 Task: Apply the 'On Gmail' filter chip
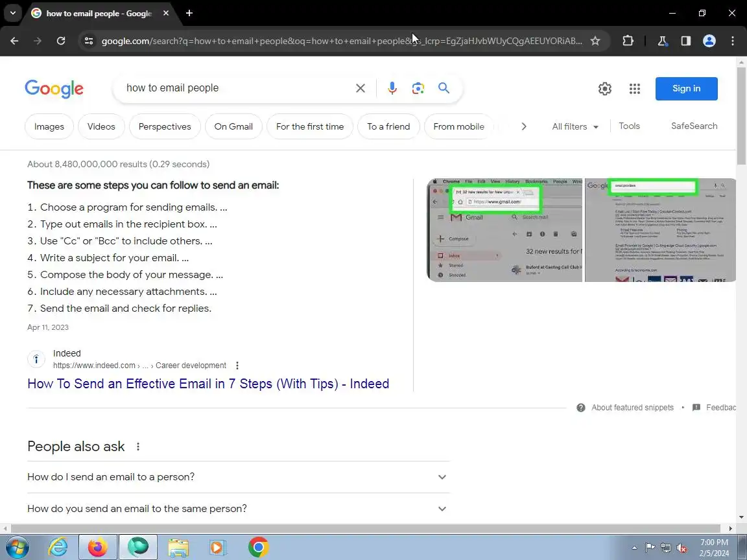(x=233, y=126)
